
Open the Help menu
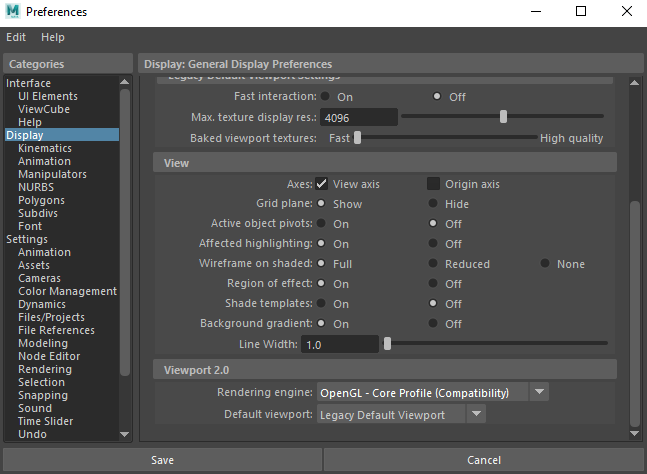tap(52, 37)
